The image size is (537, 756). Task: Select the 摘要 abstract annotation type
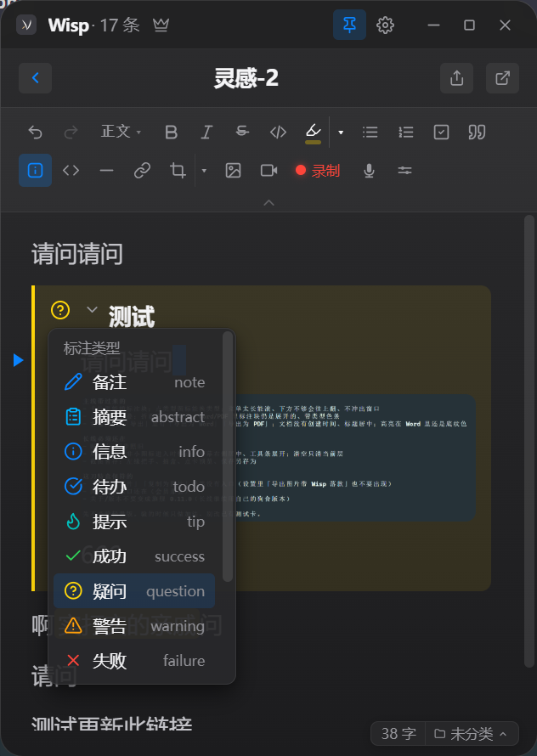click(x=134, y=417)
